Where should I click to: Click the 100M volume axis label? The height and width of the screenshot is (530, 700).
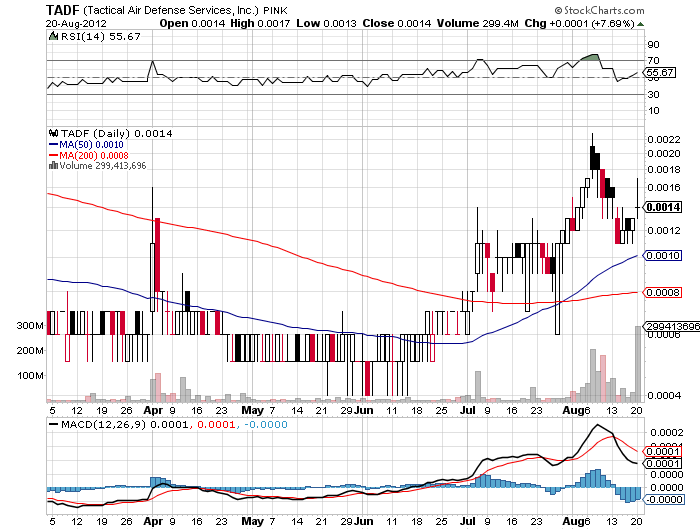tap(30, 376)
